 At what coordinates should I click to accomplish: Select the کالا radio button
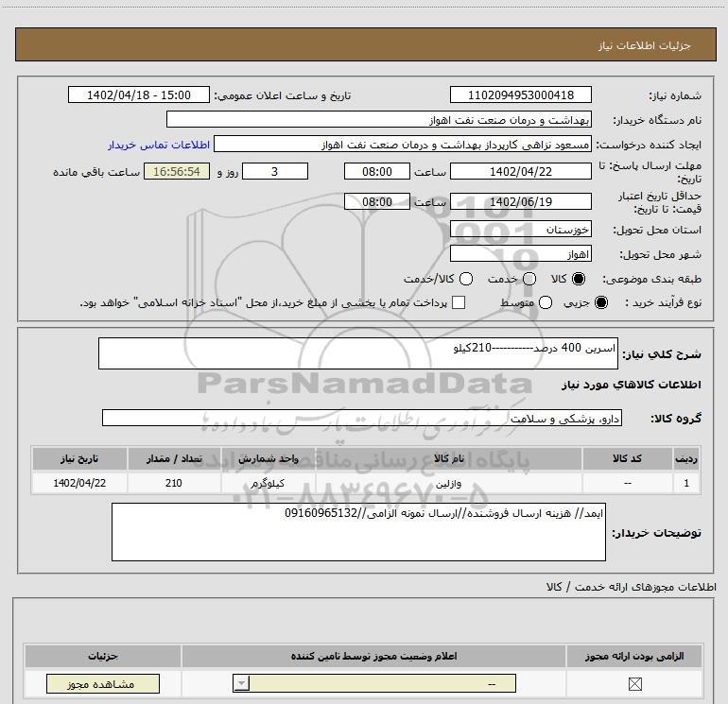[x=579, y=279]
